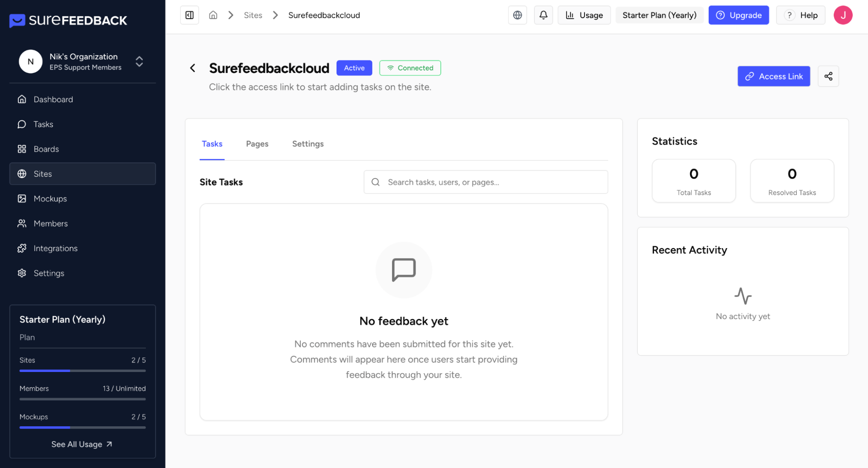Go back using the left arrow icon

(193, 68)
